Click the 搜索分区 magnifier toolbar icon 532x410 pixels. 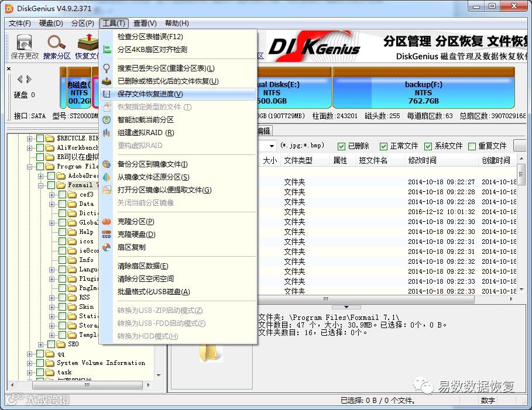point(56,43)
